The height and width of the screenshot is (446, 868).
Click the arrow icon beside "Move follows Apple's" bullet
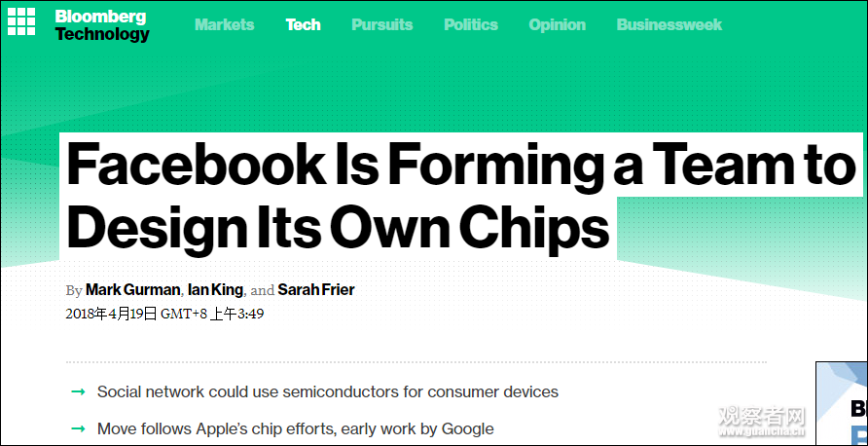tap(78, 428)
